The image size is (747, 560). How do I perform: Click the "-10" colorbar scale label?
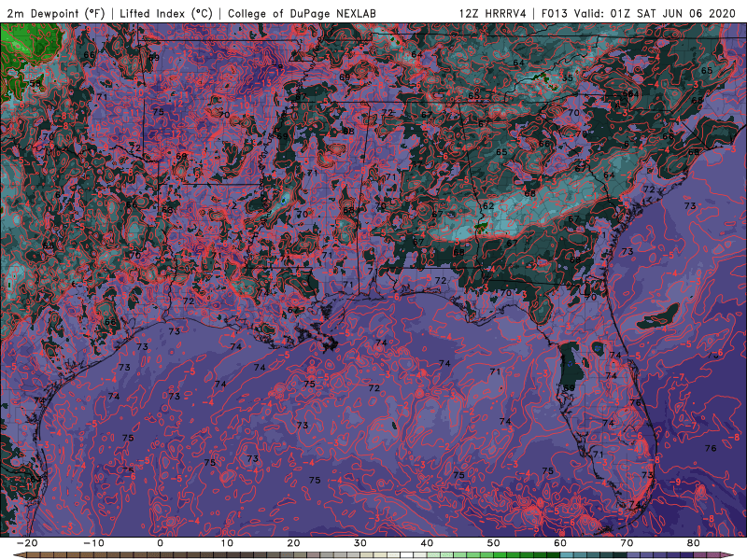(x=93, y=543)
